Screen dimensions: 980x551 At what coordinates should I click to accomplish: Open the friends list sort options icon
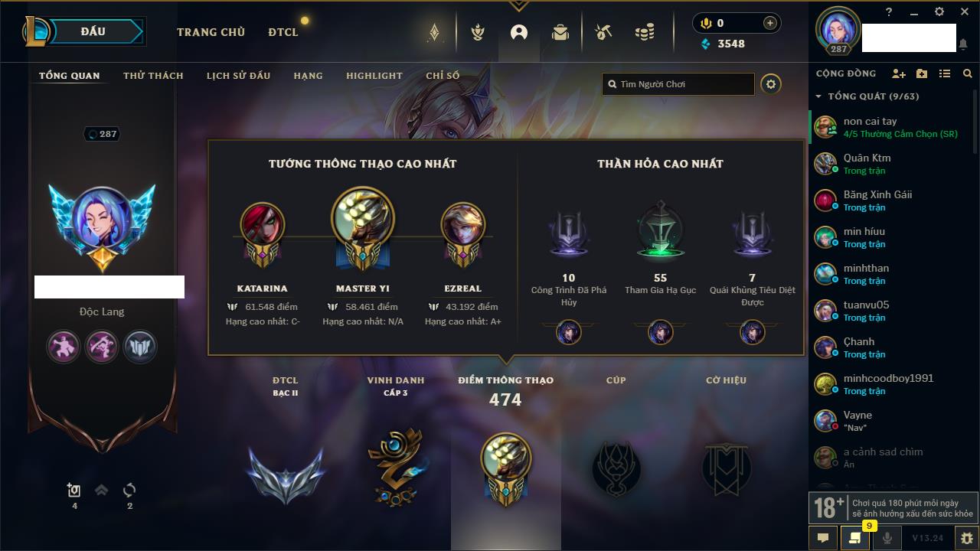[945, 74]
